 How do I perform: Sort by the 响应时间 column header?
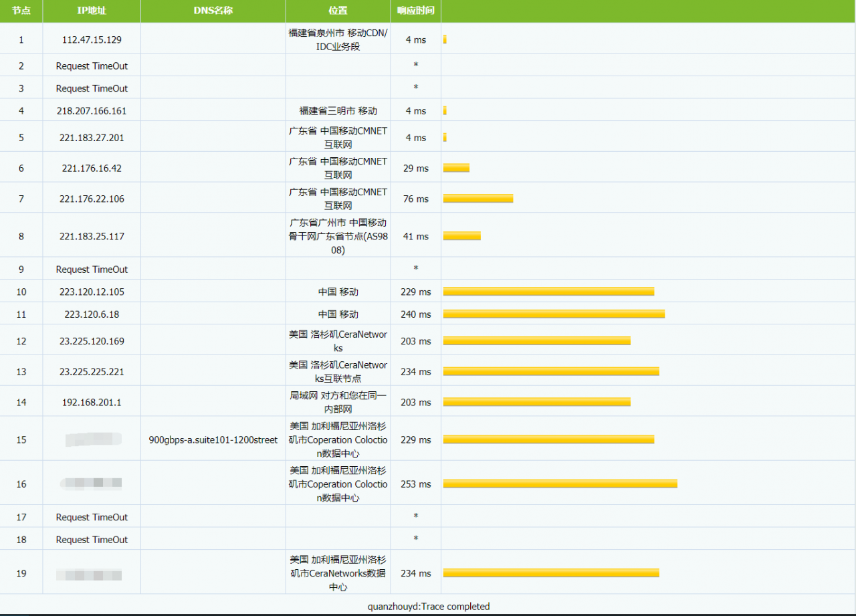tap(415, 10)
